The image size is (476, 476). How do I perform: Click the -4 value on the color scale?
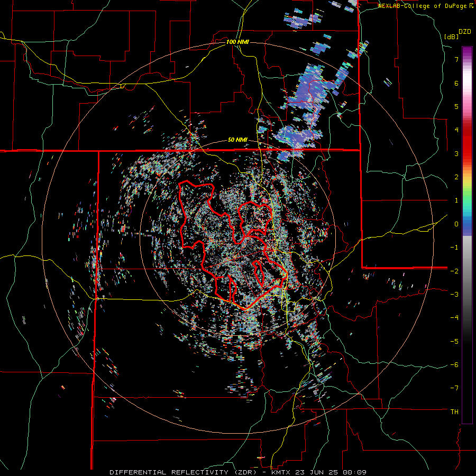454,318
